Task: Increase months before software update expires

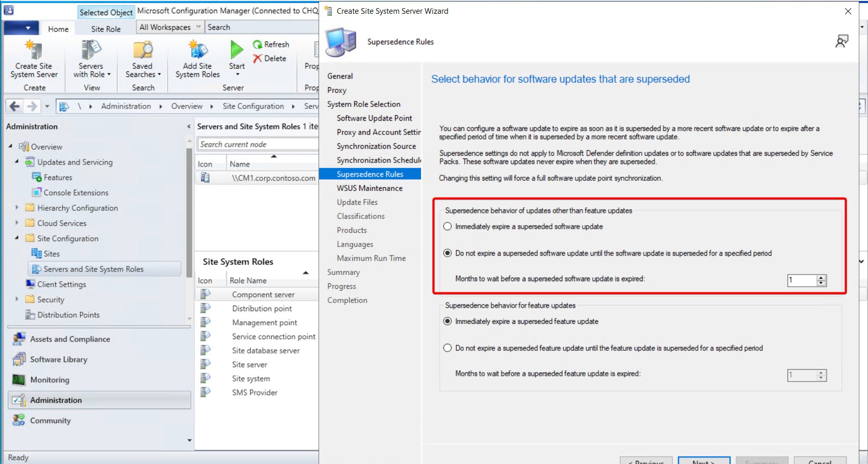Action: click(x=821, y=278)
